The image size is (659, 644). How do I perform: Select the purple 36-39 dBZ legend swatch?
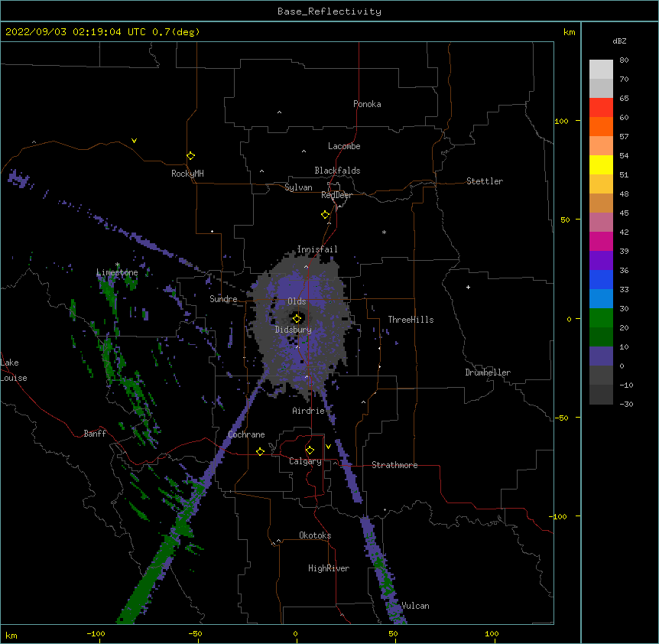point(601,261)
